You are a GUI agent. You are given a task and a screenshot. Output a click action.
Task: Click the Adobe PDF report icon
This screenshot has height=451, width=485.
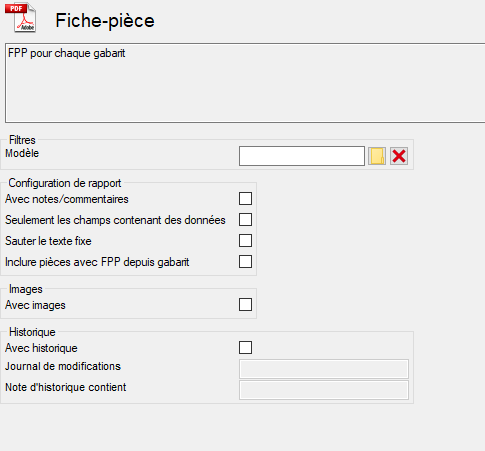(21, 17)
